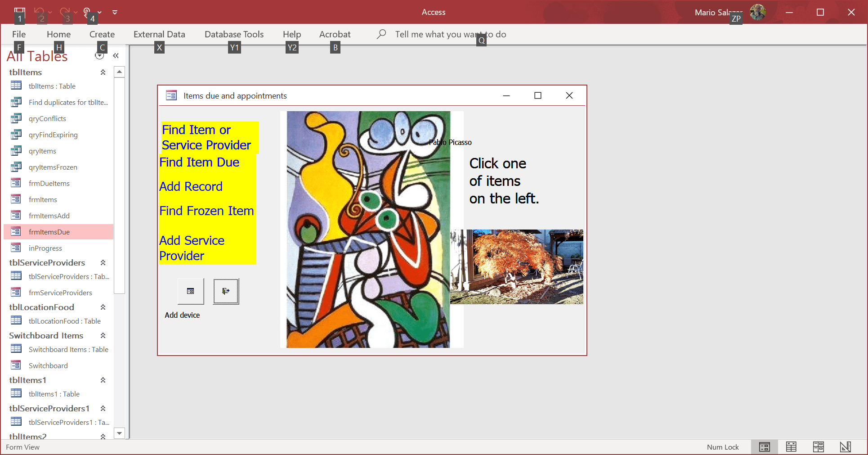Open the Database Tools tab
Viewport: 868px width, 455px height.
(x=234, y=34)
